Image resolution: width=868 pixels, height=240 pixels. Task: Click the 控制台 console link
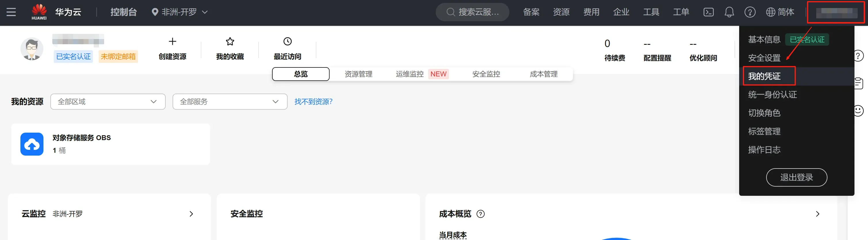124,12
